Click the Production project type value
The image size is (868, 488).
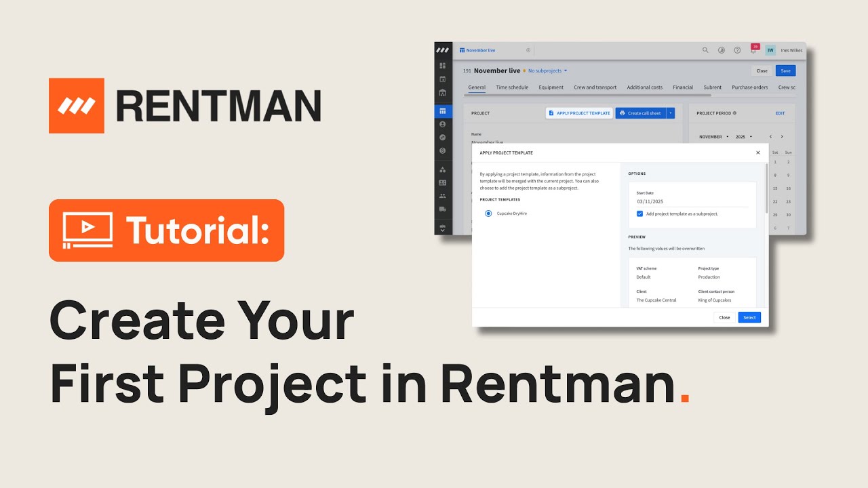click(x=709, y=277)
